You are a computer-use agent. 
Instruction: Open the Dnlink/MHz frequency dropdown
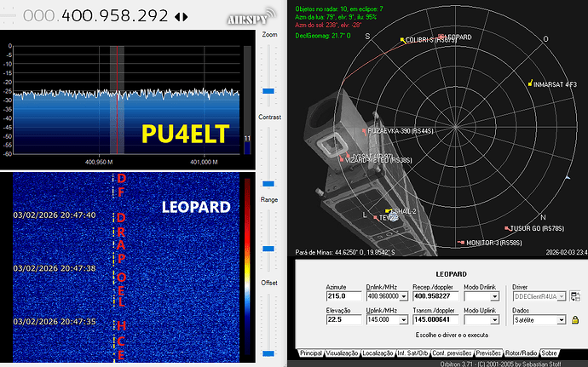tap(403, 297)
